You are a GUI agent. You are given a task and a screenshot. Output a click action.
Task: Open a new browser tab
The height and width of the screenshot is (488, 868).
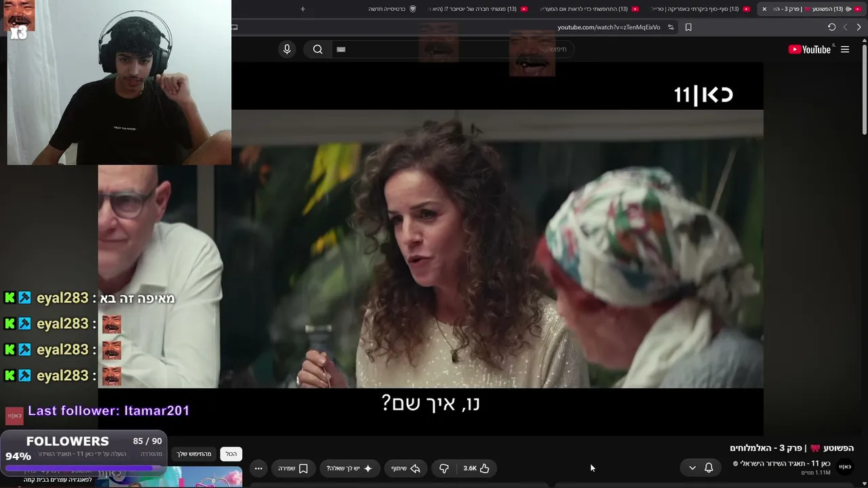(302, 9)
